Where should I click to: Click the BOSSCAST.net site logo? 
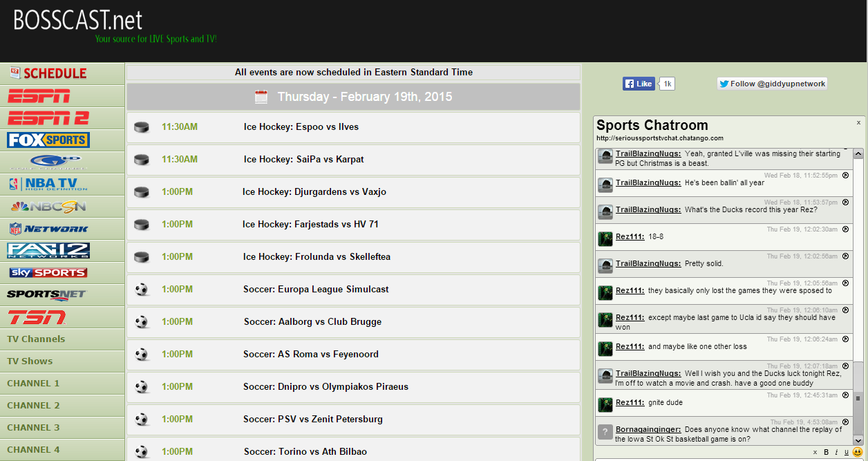78,19
